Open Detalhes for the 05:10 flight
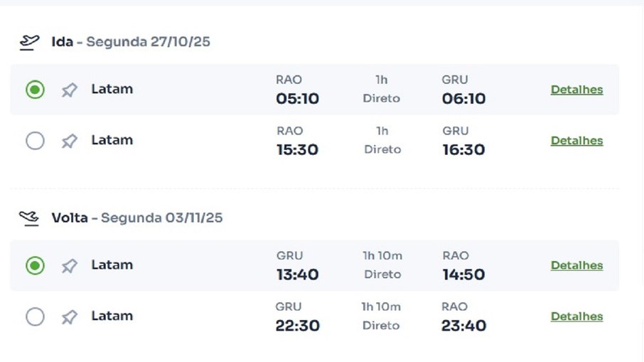Screen dimensions: 644x362 (x=576, y=90)
